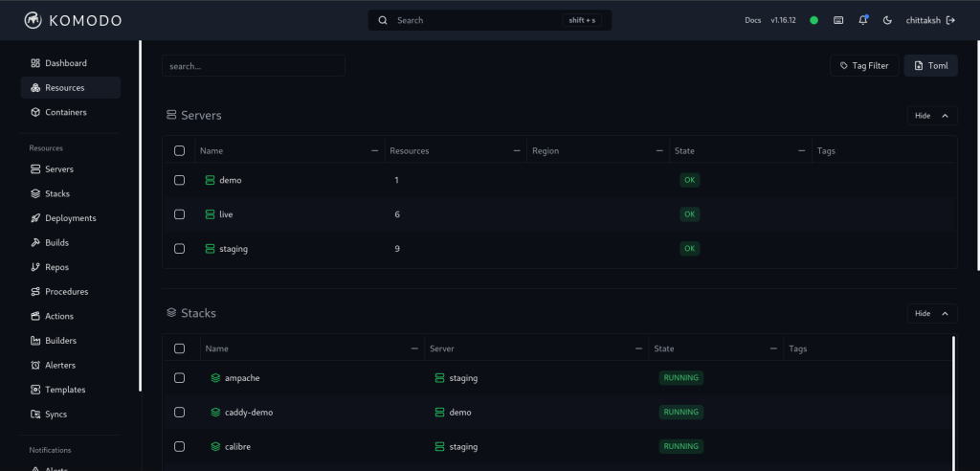Image resolution: width=980 pixels, height=471 pixels.
Task: Toggle dark mode moon icon
Action: click(x=887, y=20)
